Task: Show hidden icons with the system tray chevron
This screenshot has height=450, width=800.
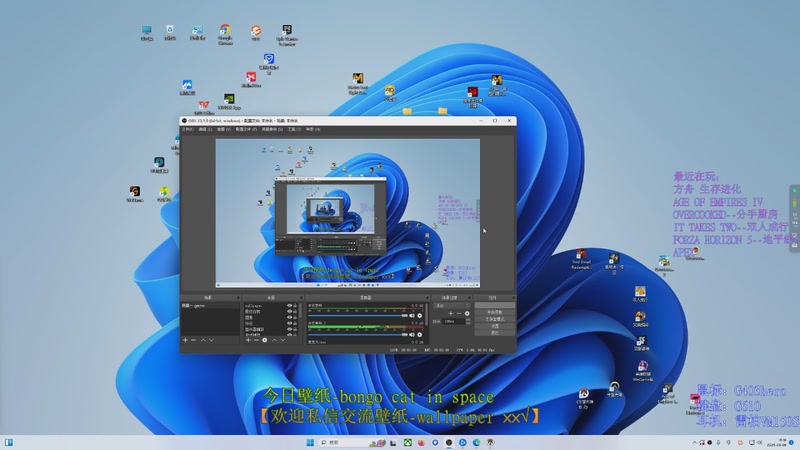Action: coord(694,442)
